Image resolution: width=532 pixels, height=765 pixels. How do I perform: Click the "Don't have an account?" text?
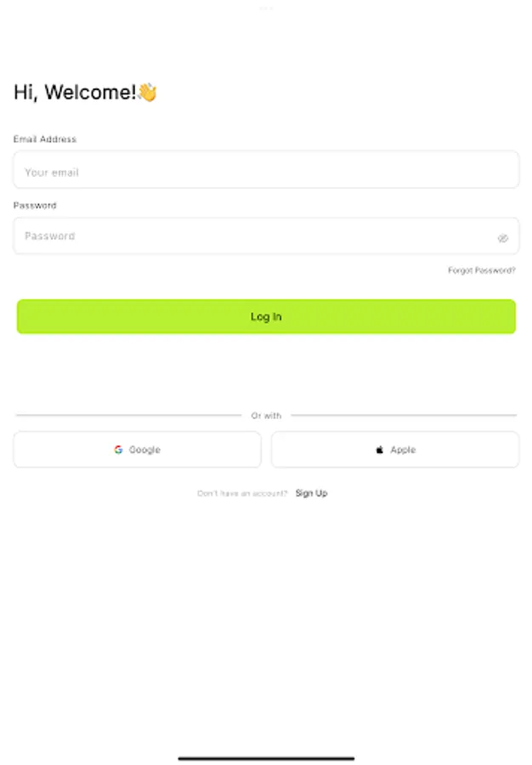244,491
